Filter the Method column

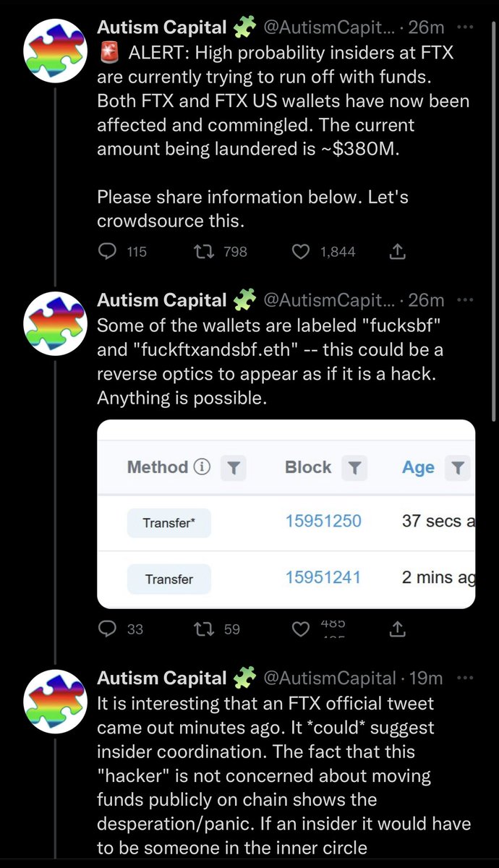tap(234, 468)
